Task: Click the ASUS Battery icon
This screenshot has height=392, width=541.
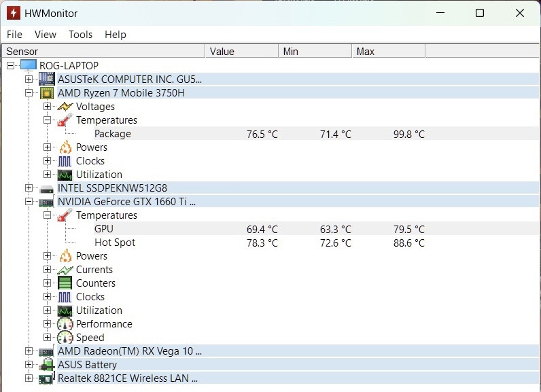Action: point(47,364)
